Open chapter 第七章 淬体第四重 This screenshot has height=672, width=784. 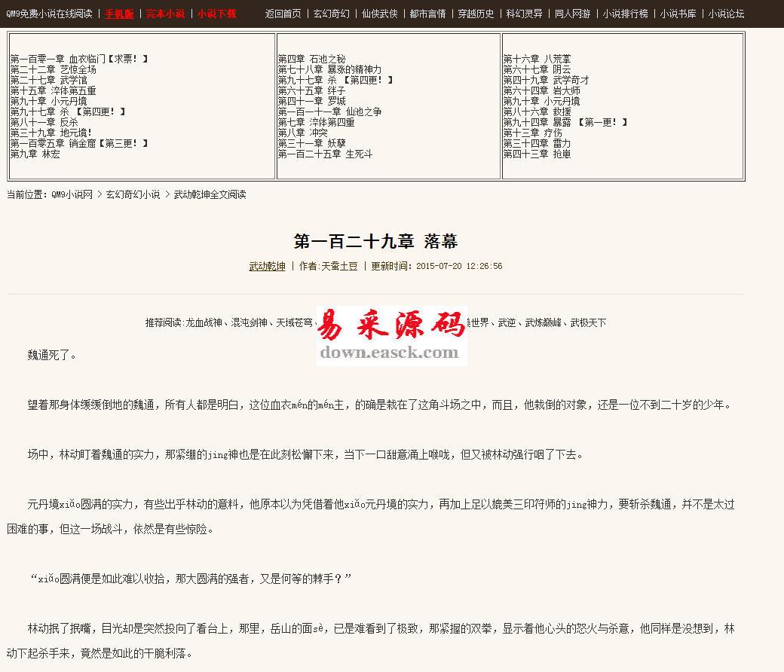(316, 122)
